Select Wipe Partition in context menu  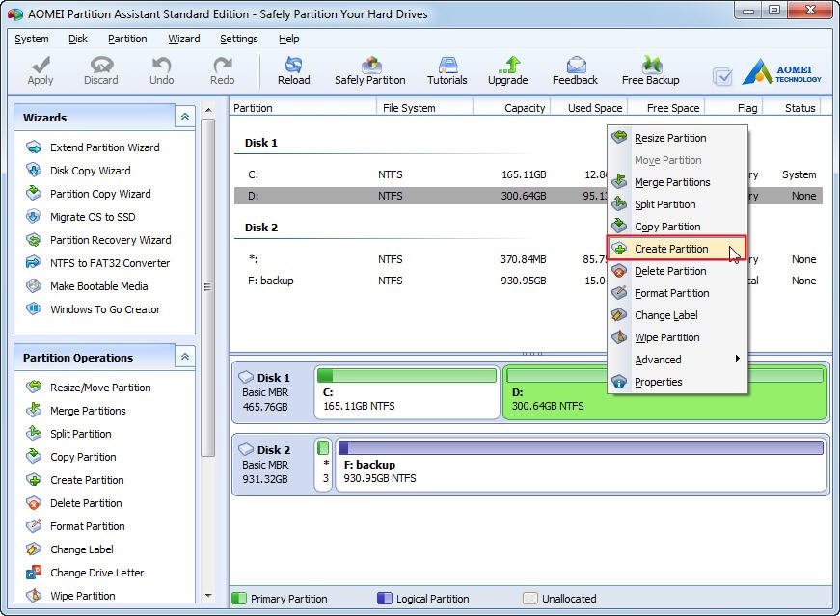click(x=677, y=337)
